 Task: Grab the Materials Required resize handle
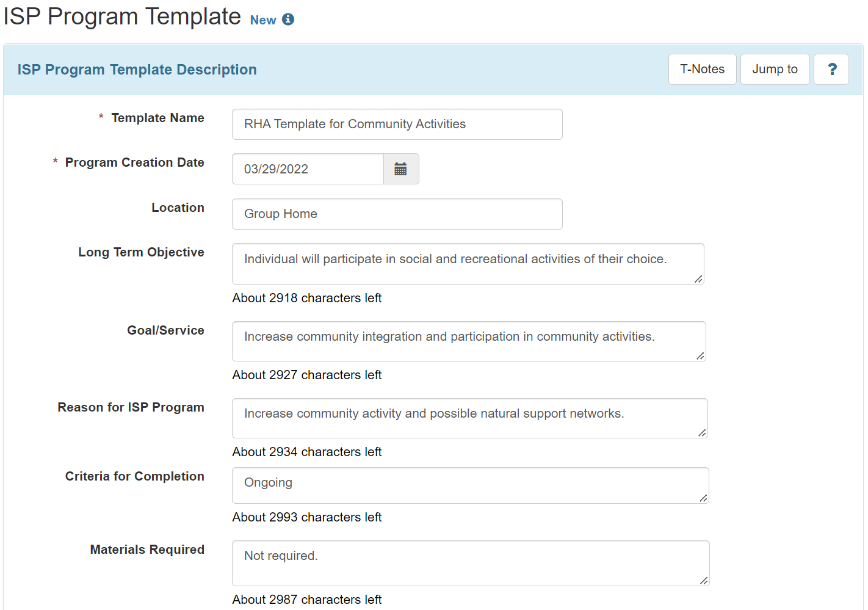click(x=704, y=581)
